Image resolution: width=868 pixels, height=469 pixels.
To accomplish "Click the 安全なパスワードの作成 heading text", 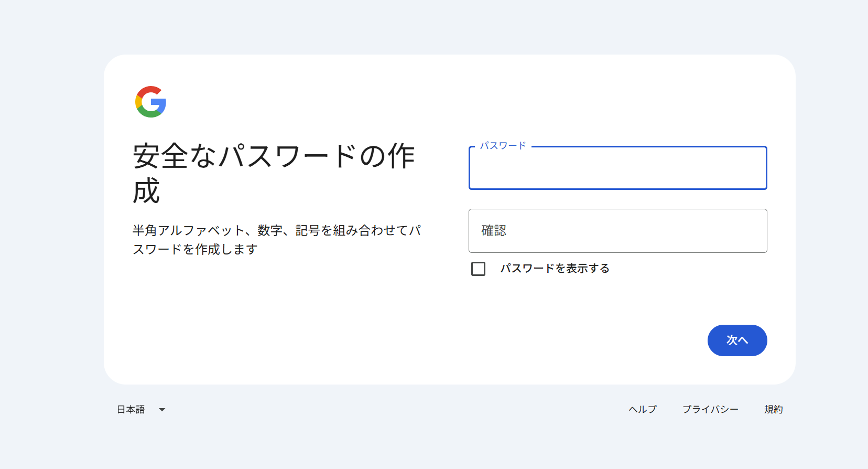I will click(x=274, y=173).
